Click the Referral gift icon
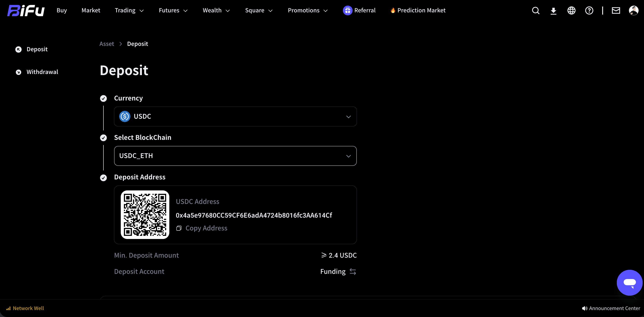Screen dimensions: 644x317 pos(347,11)
